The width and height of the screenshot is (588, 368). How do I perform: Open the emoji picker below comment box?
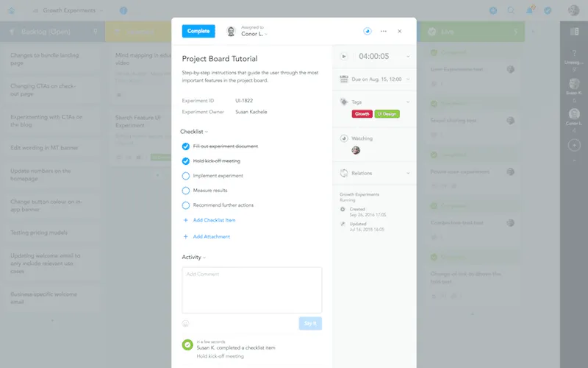185,323
